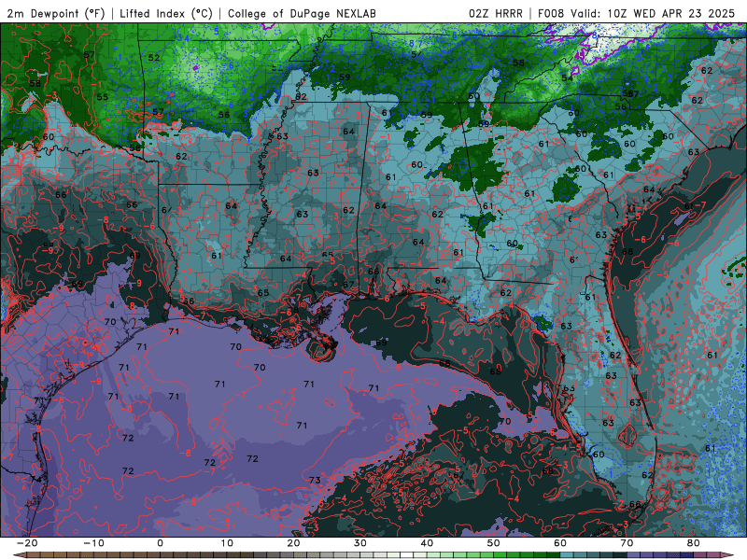
Task: Click the 'College of DuPage NEXLAB' label
Action: point(302,13)
